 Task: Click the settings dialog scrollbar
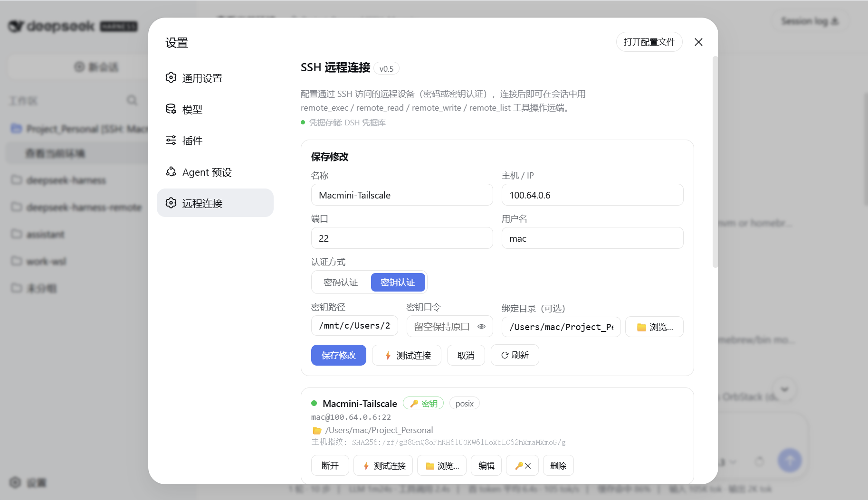pyautogui.click(x=715, y=161)
